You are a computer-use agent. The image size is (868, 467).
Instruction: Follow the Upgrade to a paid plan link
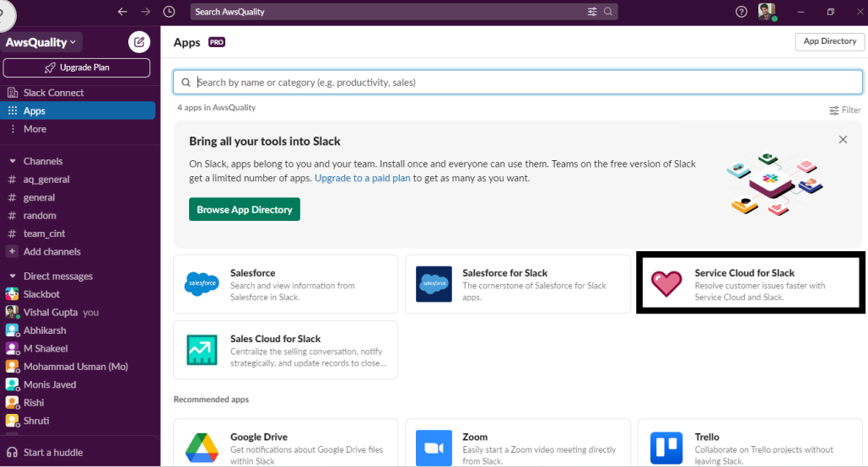[x=362, y=178]
